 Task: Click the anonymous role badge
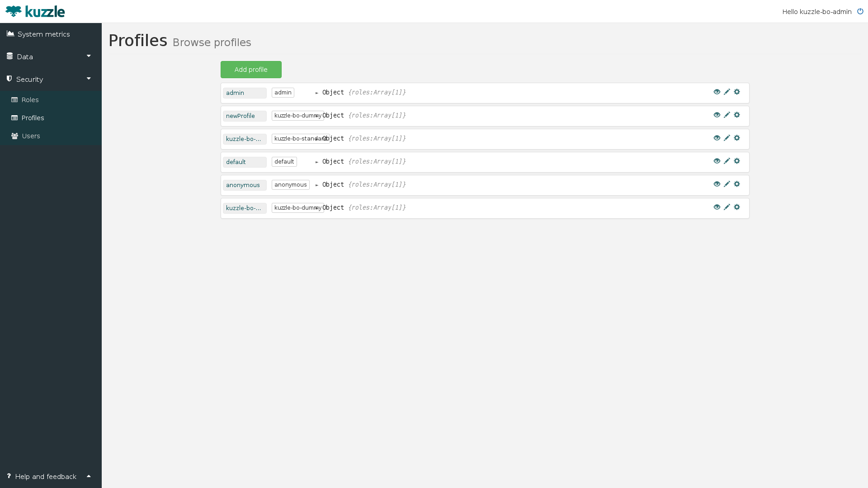291,185
